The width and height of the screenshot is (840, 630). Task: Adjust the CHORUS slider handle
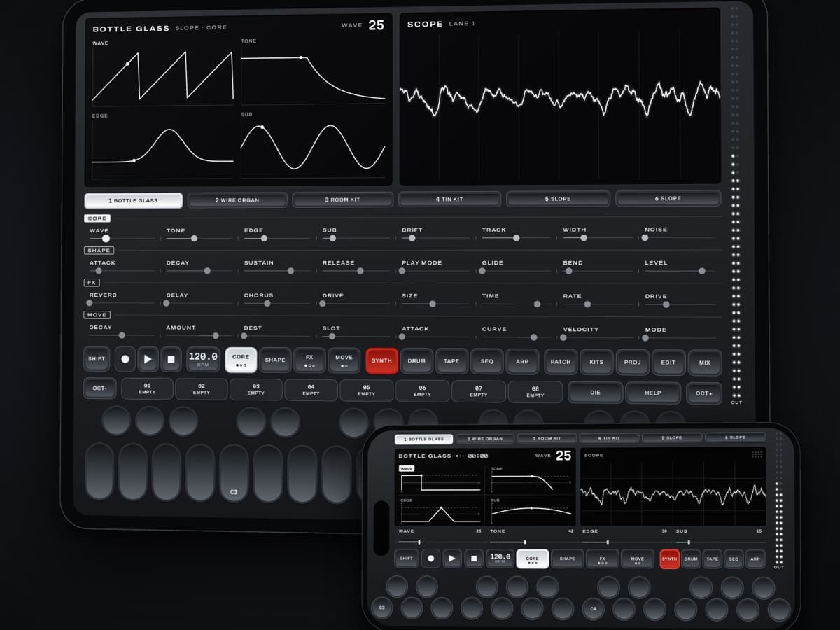coord(267,304)
